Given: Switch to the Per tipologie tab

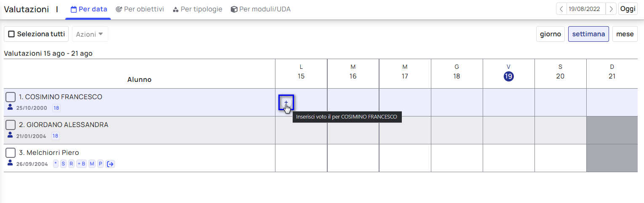Looking at the screenshot, I should pyautogui.click(x=197, y=9).
